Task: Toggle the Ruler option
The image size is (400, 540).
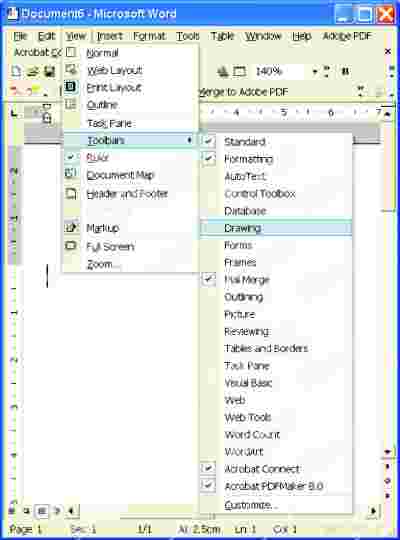Action: pyautogui.click(x=131, y=158)
